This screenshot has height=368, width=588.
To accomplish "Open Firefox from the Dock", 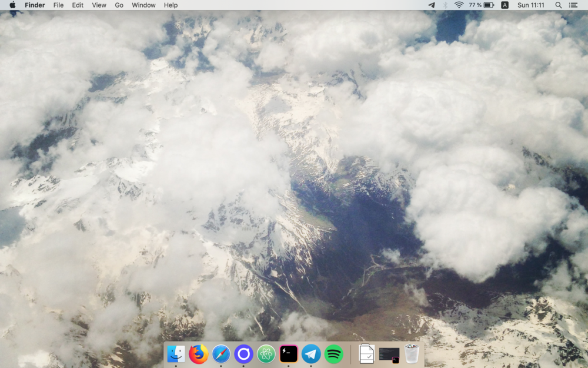I will coord(198,354).
